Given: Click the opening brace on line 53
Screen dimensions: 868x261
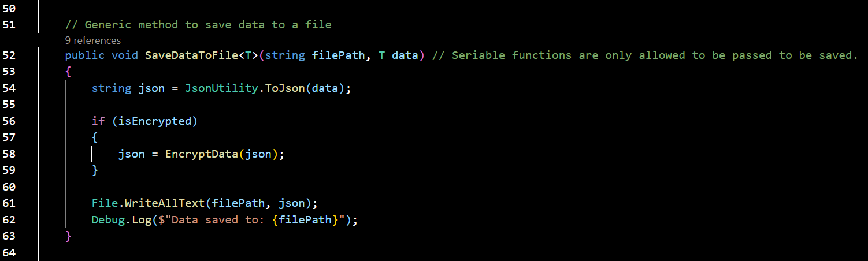Looking at the screenshot, I should (x=68, y=72).
